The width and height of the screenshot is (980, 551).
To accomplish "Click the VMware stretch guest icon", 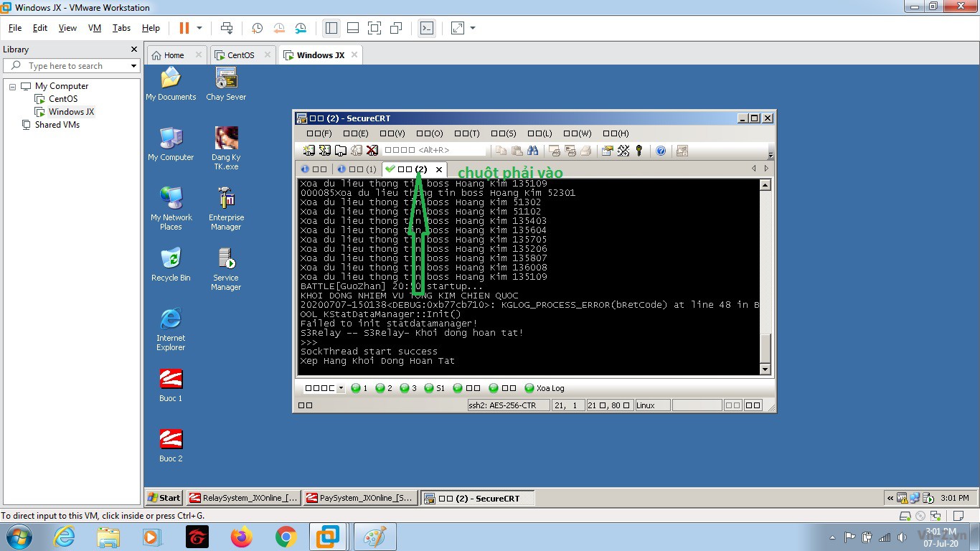I will point(458,28).
